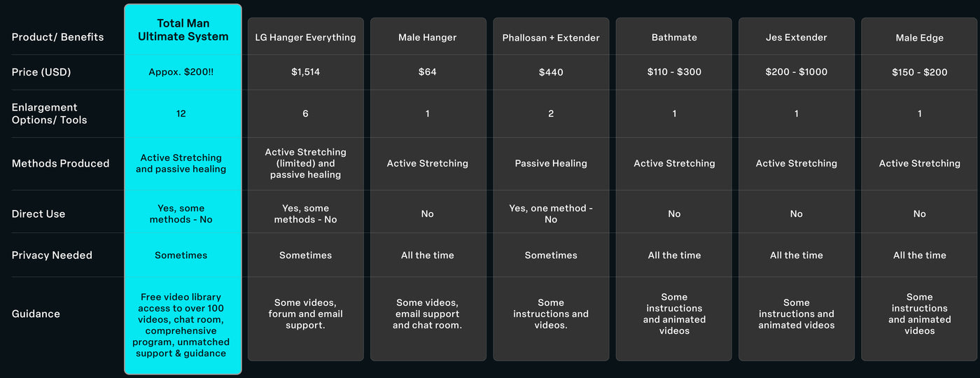
Task: Select the LG Hanger Everything column header
Action: pyautogui.click(x=305, y=37)
